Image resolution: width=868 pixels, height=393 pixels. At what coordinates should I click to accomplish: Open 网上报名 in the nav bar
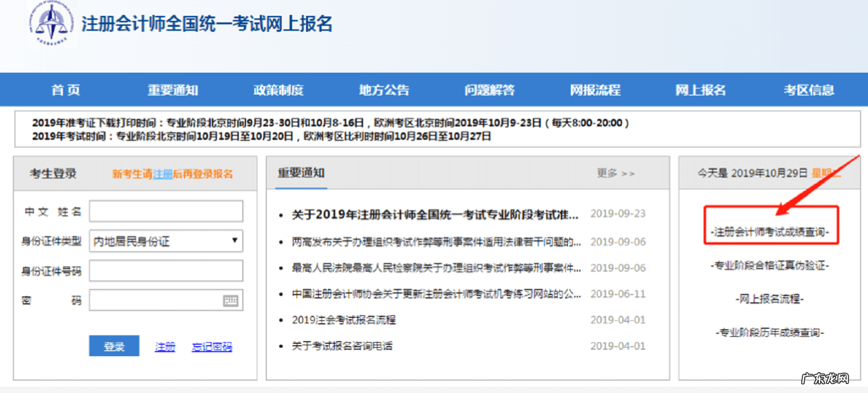coord(700,90)
